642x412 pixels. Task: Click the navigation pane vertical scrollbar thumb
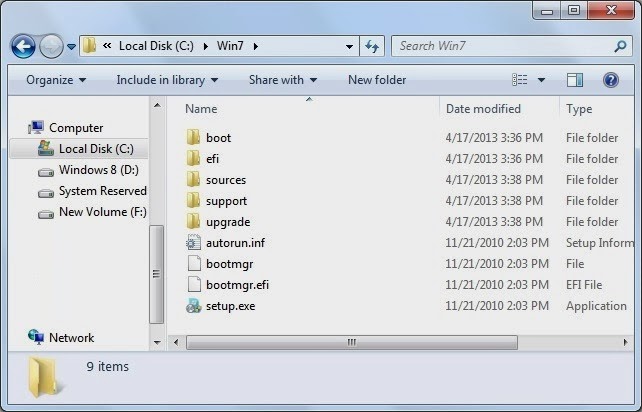(156, 274)
